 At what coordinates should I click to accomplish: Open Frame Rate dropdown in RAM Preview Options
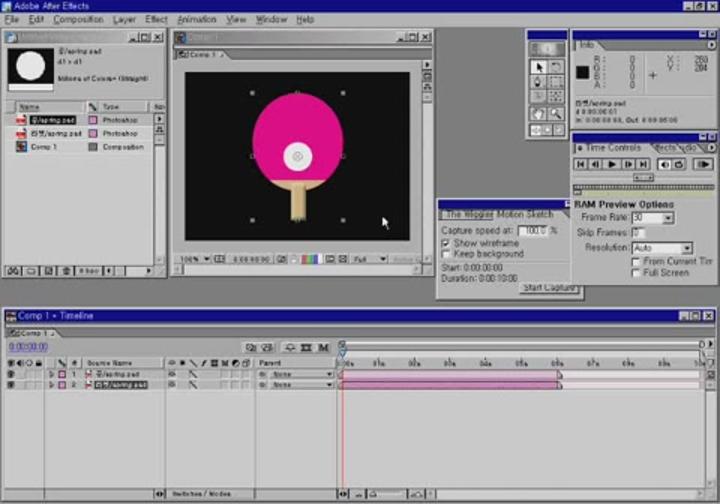[668, 218]
